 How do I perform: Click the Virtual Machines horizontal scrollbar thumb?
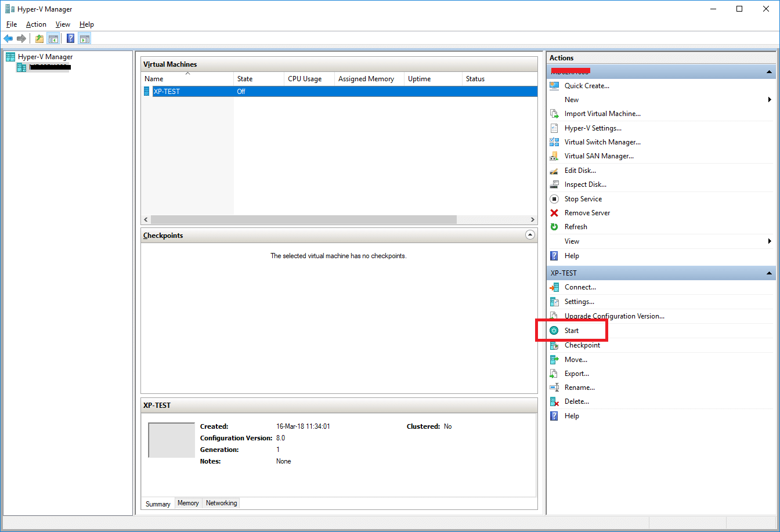pos(304,220)
